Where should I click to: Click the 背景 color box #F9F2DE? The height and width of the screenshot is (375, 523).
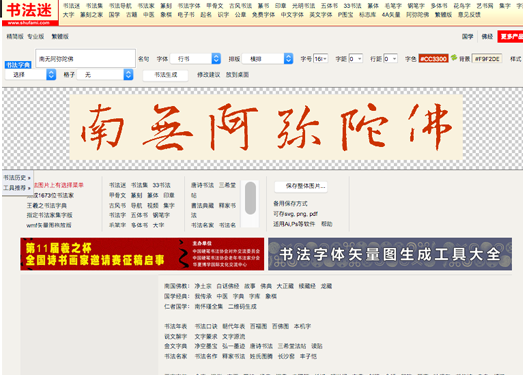[x=487, y=59]
